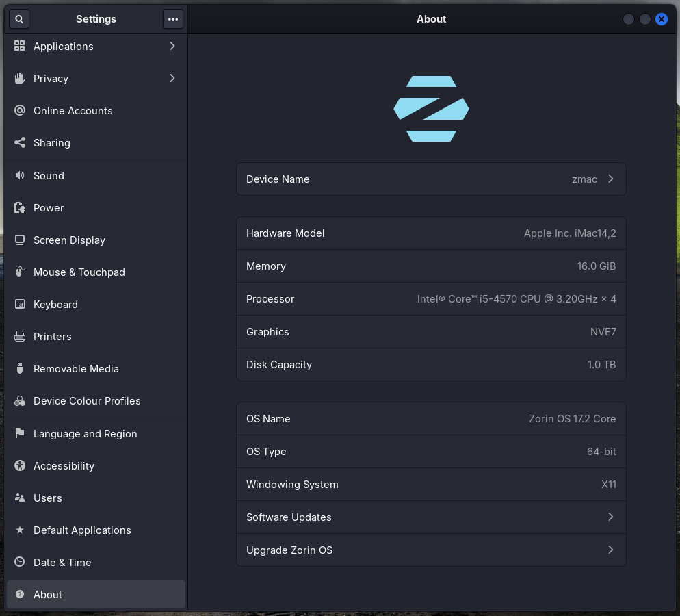The image size is (680, 616).
Task: Click the Privacy hand icon
Action: pyautogui.click(x=20, y=78)
